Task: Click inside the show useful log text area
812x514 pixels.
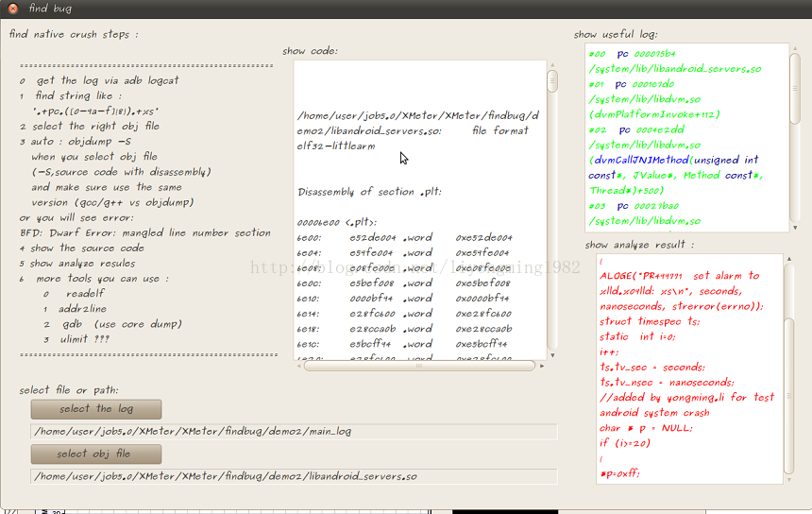Action: click(x=685, y=137)
